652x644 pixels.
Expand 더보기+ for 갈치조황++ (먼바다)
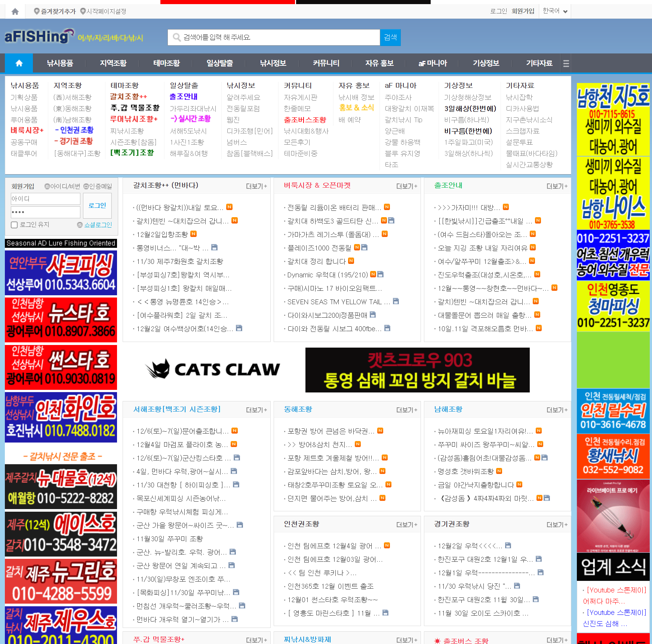256,186
